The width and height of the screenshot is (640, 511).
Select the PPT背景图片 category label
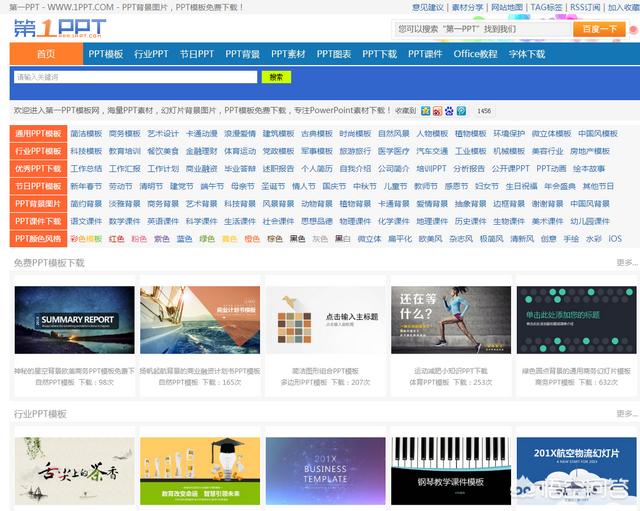[38, 204]
